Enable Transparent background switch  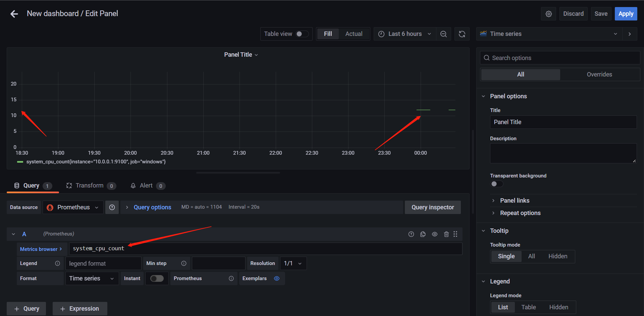(x=497, y=184)
